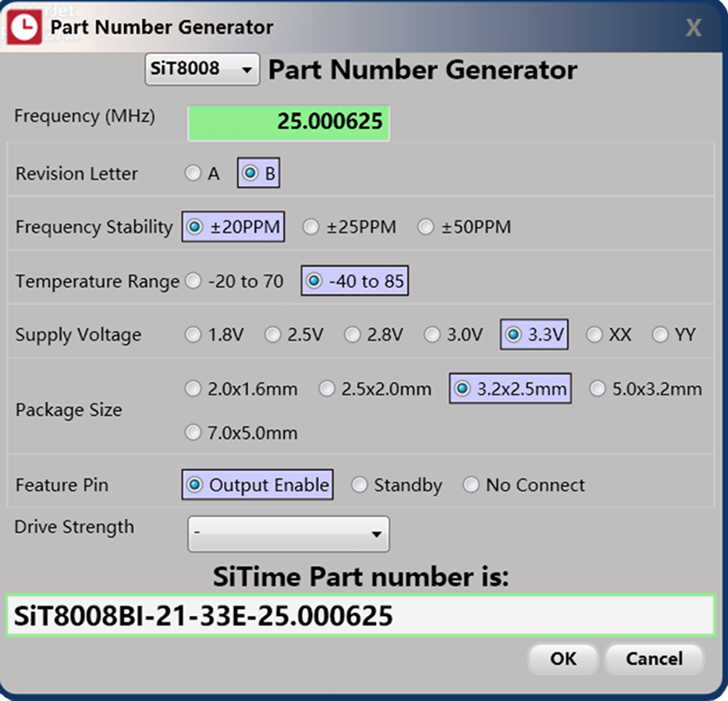Open the SiT8008 device dropdown
The width and height of the screenshot is (728, 701).
202,69
